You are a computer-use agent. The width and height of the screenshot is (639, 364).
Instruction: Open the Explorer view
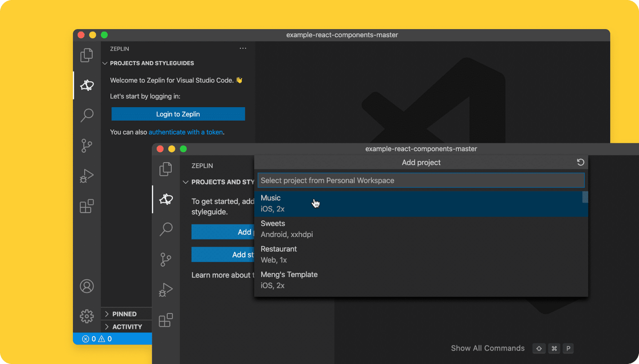pos(87,55)
